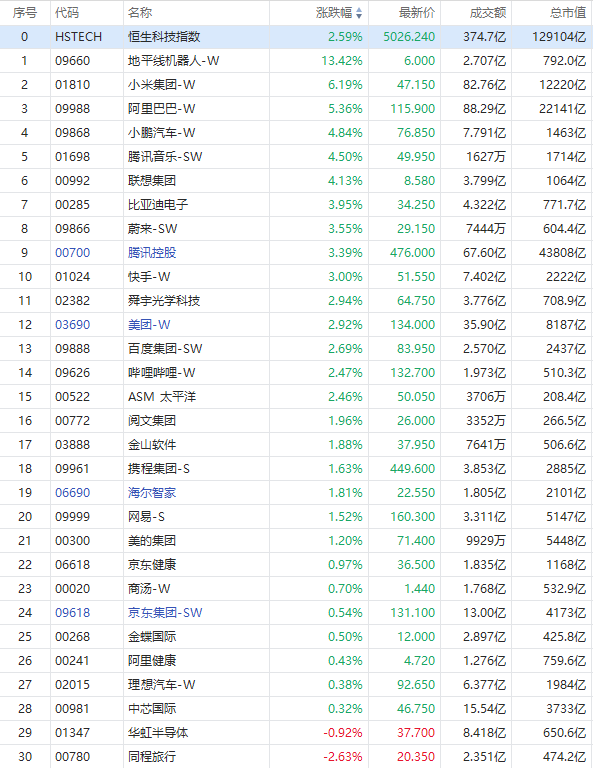Viewport: 593px width, 768px height.
Task: Open the 京东集团-SW stock link
Action: coord(165,613)
